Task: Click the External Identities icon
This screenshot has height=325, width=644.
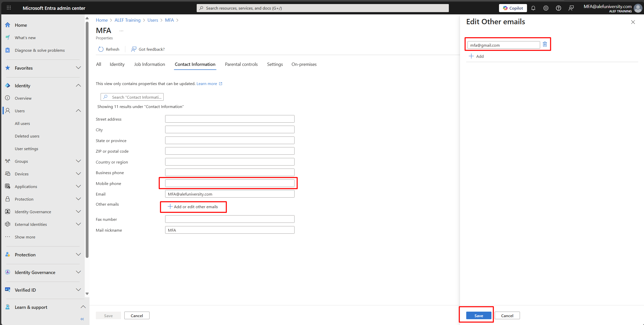Action: pyautogui.click(x=8, y=224)
